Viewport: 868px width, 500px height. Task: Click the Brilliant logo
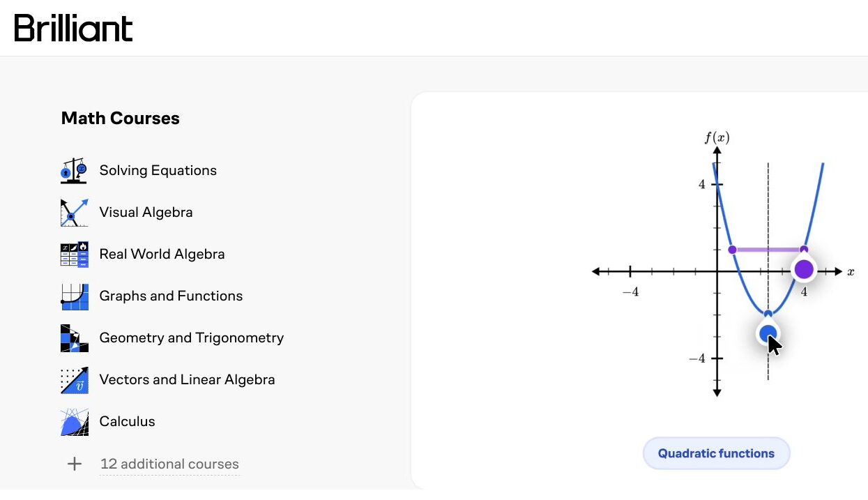coord(73,27)
